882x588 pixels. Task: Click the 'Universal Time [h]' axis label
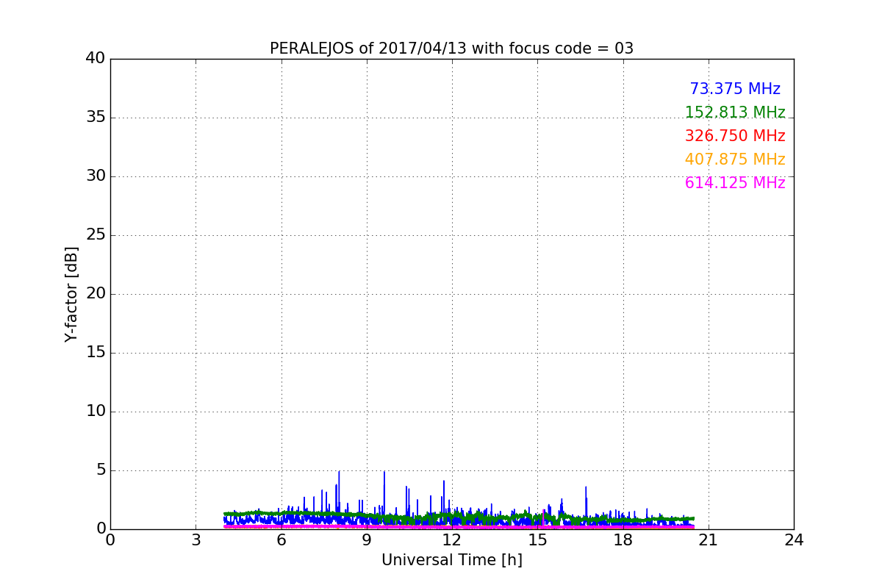pyautogui.click(x=451, y=560)
